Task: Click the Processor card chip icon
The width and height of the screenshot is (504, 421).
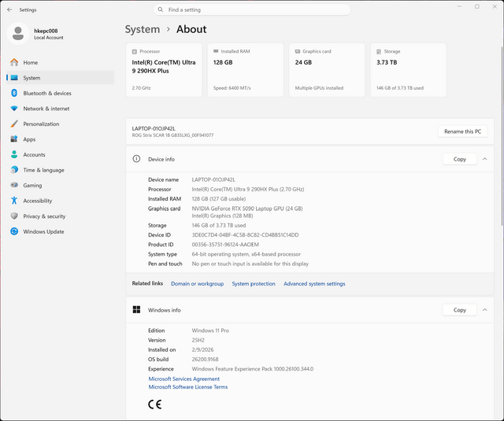Action: [135, 51]
